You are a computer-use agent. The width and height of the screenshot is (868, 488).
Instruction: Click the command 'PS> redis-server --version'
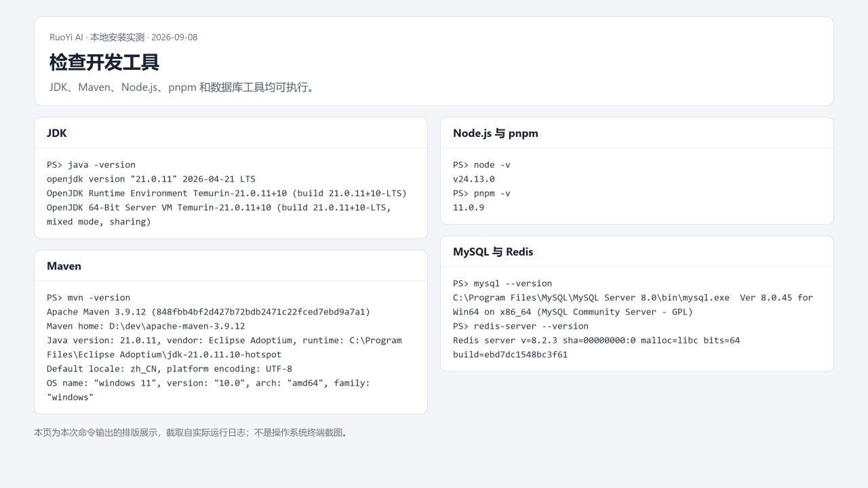[521, 326]
